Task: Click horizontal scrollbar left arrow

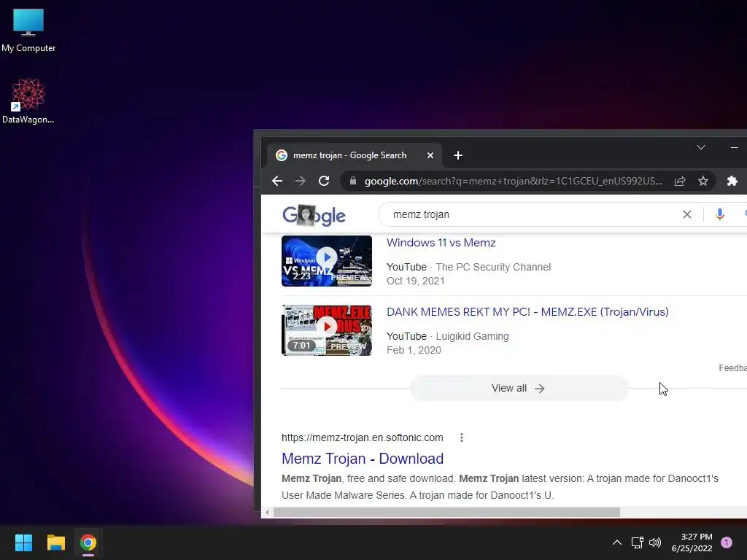Action: click(267, 513)
